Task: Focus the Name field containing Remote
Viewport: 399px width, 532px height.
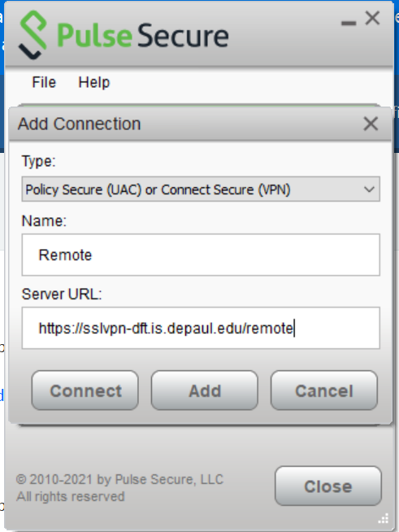Action: pyautogui.click(x=201, y=255)
